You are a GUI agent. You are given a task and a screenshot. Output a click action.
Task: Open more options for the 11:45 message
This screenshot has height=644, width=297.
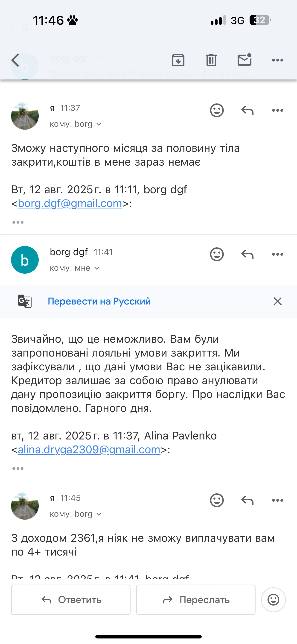(x=277, y=500)
